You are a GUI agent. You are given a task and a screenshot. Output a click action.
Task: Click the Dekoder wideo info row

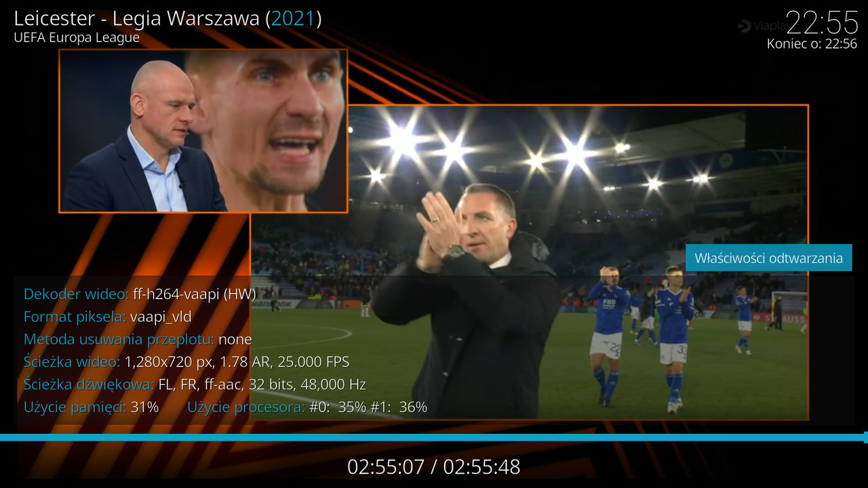[x=140, y=294]
